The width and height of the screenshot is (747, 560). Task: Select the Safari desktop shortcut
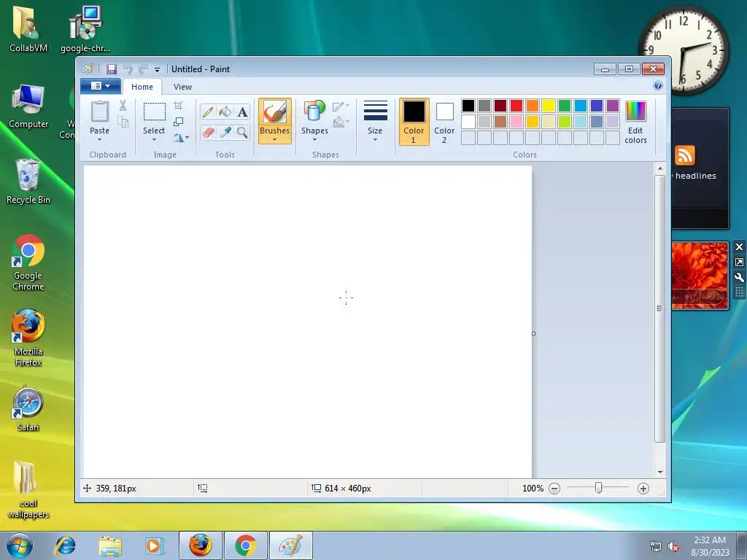click(x=28, y=410)
